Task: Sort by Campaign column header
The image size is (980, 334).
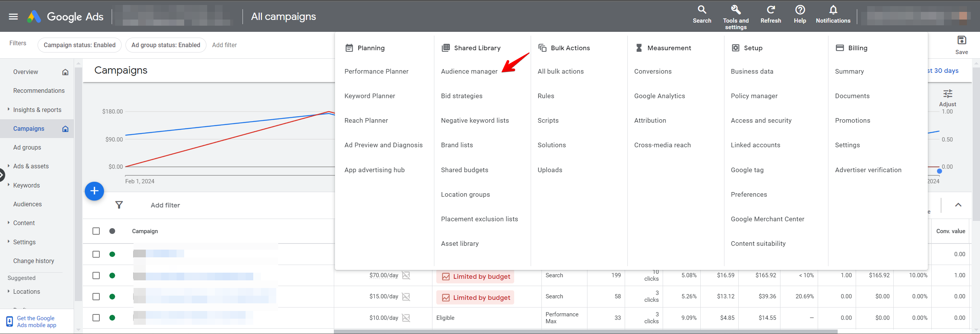Action: (145, 231)
